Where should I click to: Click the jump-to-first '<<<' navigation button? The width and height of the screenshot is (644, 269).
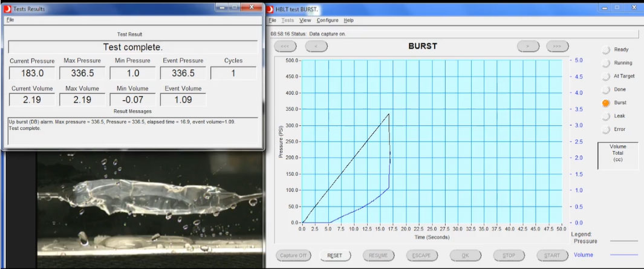click(285, 47)
